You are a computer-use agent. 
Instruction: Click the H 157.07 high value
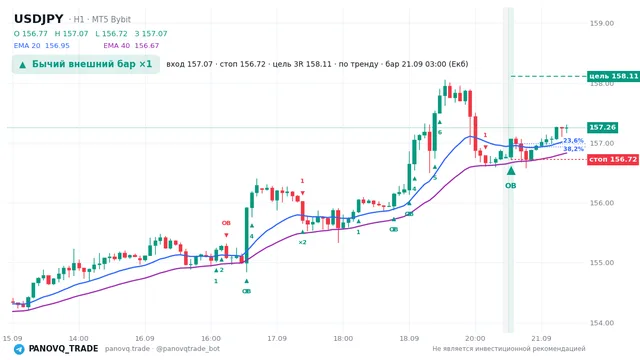pyautogui.click(x=71, y=34)
